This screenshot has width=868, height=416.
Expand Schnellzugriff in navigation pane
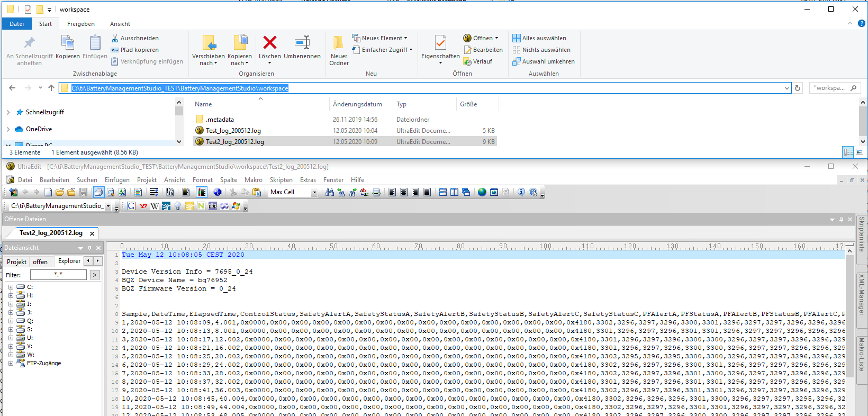click(8, 112)
